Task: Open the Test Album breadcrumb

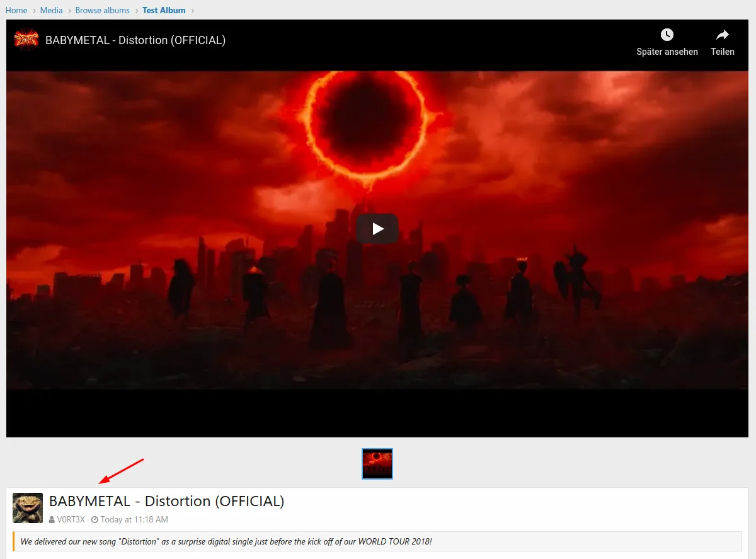Action: [164, 10]
